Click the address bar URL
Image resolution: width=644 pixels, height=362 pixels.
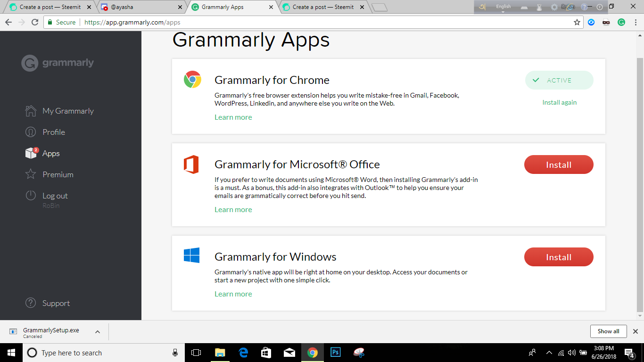pos(132,22)
